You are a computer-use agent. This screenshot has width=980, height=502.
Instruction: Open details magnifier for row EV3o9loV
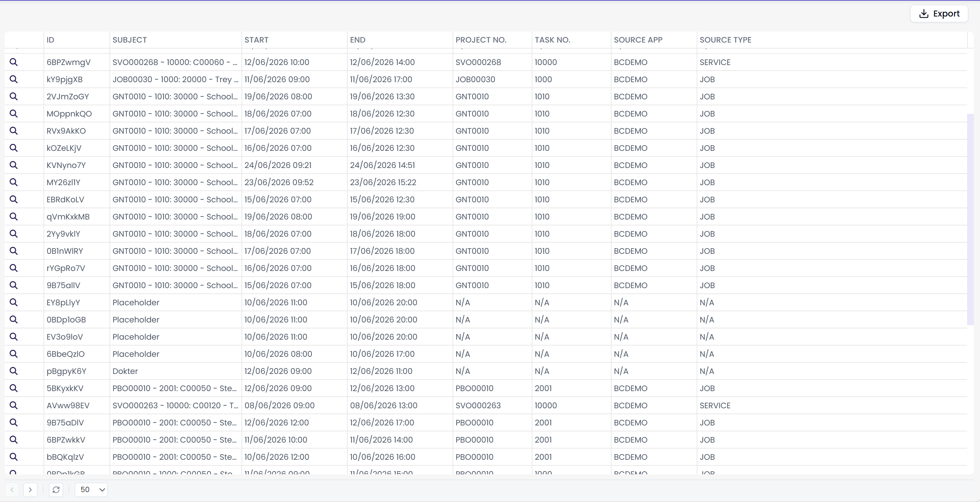[x=13, y=336]
